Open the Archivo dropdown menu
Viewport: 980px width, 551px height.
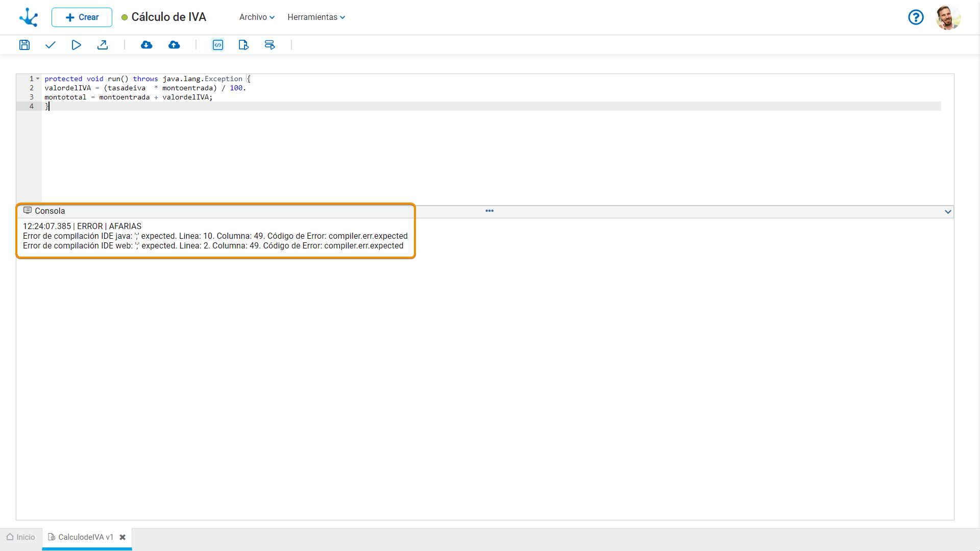[257, 17]
